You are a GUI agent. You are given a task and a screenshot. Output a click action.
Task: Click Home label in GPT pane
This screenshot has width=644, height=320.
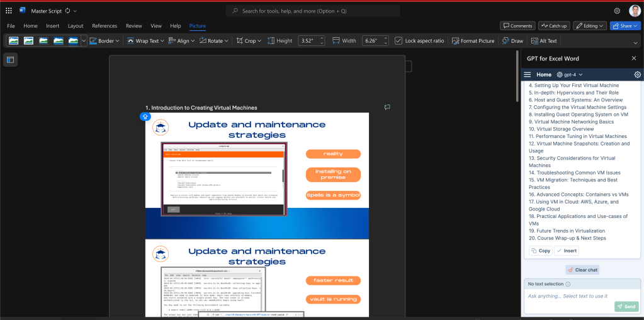pyautogui.click(x=544, y=75)
